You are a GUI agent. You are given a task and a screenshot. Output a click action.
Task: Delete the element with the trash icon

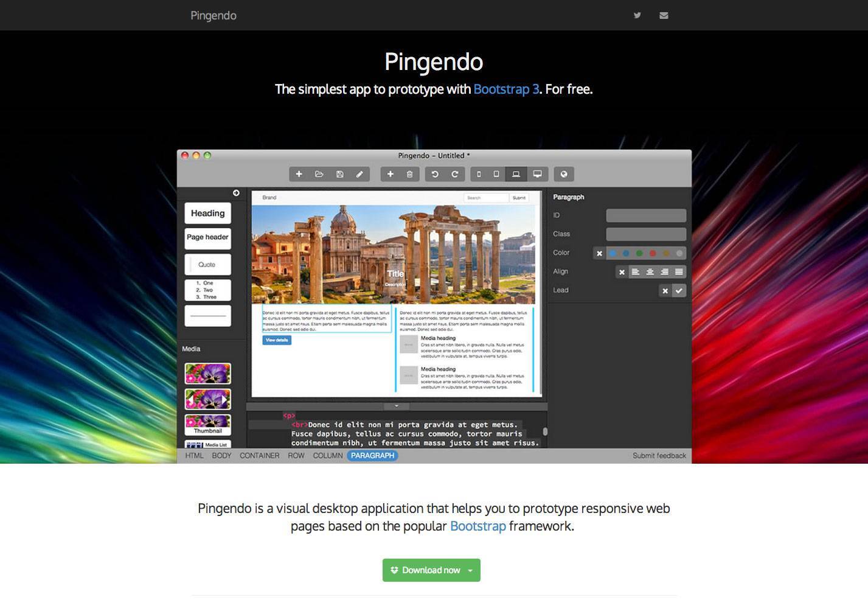(410, 174)
